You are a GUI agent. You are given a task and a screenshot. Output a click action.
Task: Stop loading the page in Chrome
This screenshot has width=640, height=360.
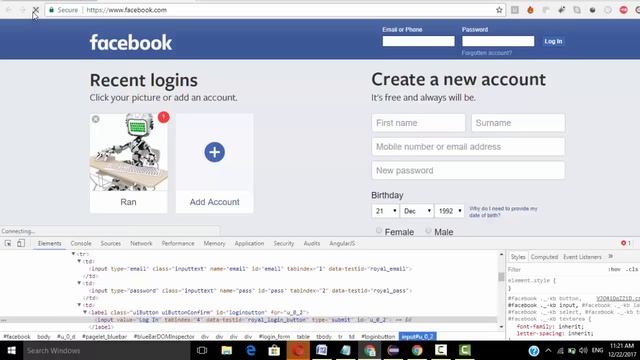pyautogui.click(x=36, y=10)
